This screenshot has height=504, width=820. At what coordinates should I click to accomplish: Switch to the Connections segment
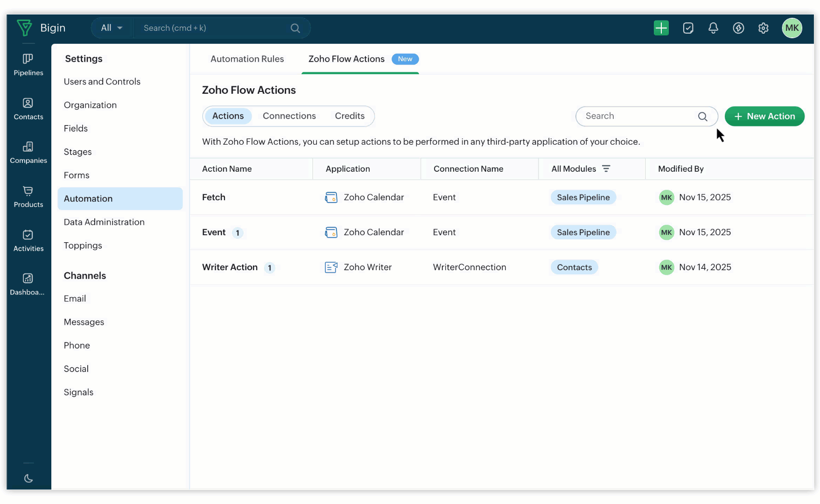(x=289, y=116)
